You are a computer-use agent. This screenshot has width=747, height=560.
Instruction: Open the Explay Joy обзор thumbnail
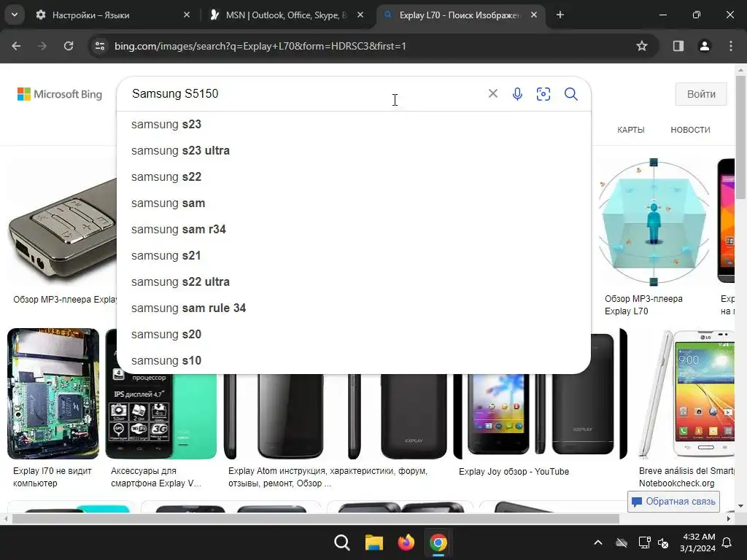coord(541,416)
